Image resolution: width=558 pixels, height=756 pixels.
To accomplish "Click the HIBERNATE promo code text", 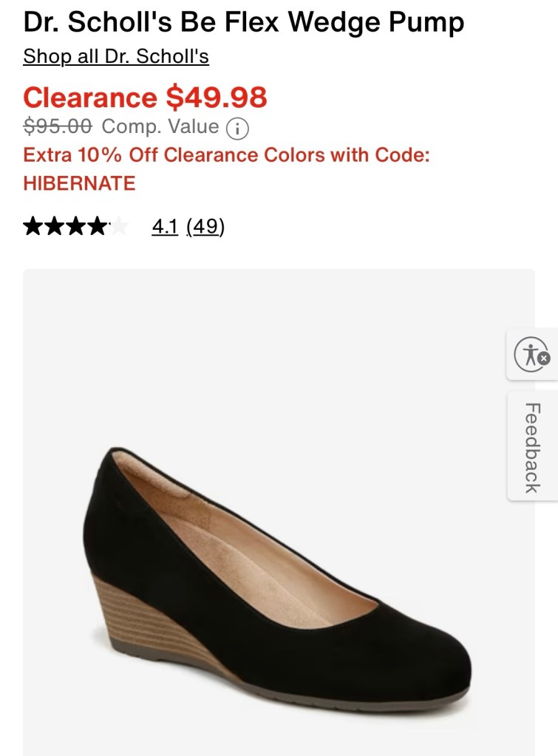I will point(80,183).
